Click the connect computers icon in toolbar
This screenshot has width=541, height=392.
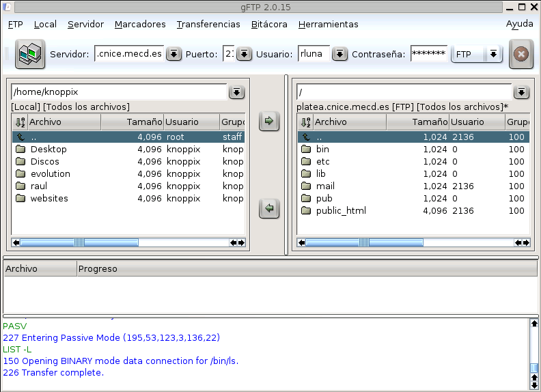(30, 54)
